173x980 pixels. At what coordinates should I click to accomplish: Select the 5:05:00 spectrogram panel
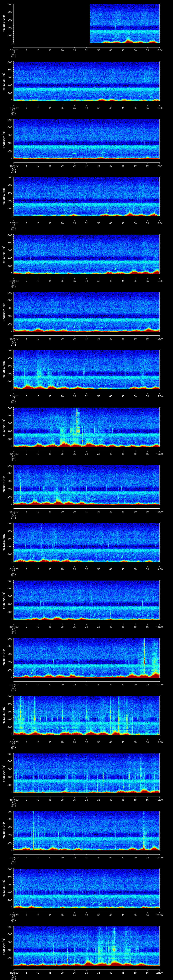[87, 81]
